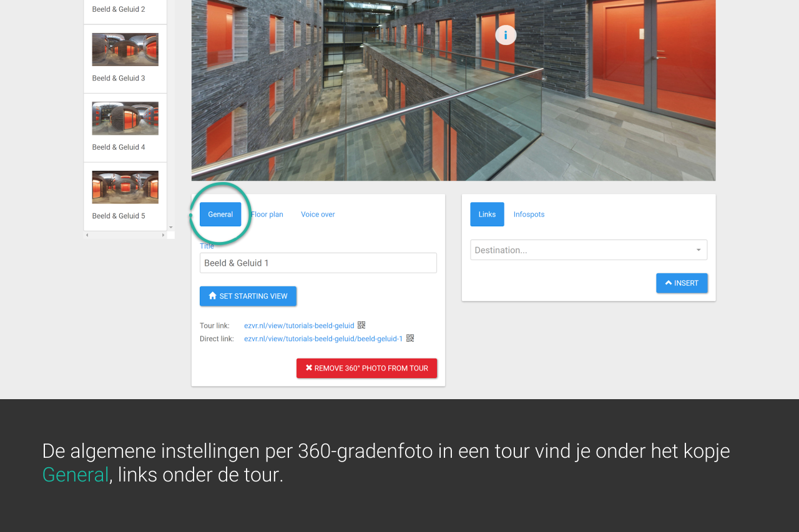Open the beeld-geluid-1 direct link

point(323,339)
